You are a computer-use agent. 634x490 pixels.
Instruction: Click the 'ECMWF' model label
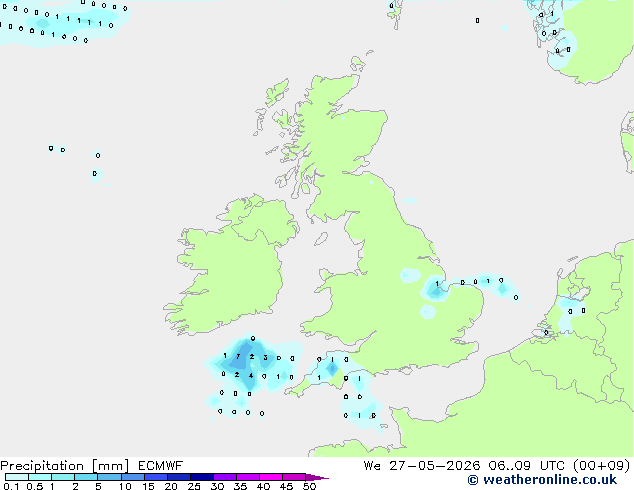160,466
